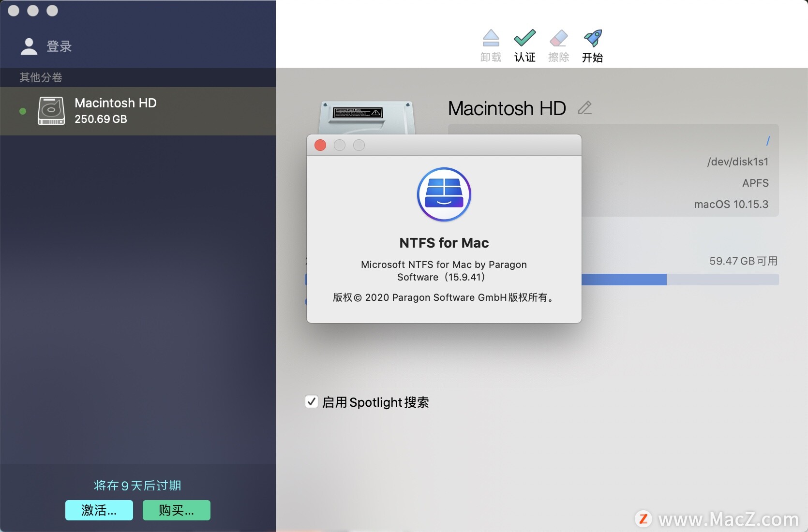Image resolution: width=808 pixels, height=532 pixels.
Task: Click the /dev/disk1s1 device path text
Action: 738,162
